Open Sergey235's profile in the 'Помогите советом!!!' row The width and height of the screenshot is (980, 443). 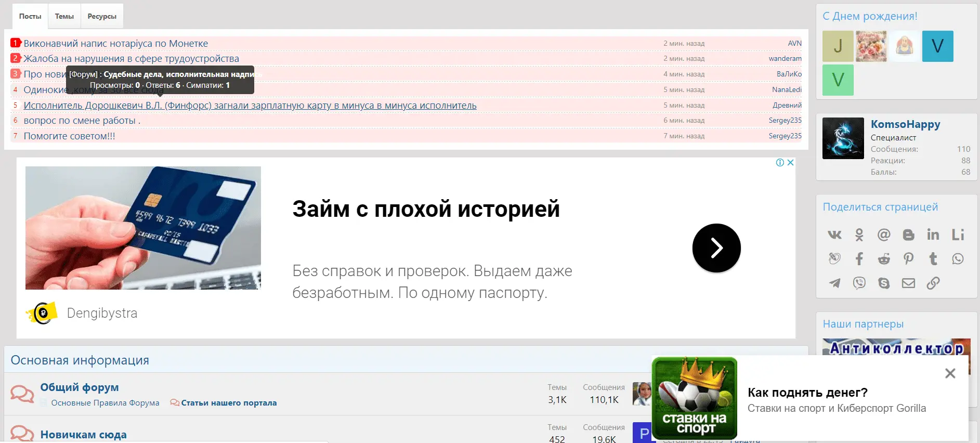785,136
